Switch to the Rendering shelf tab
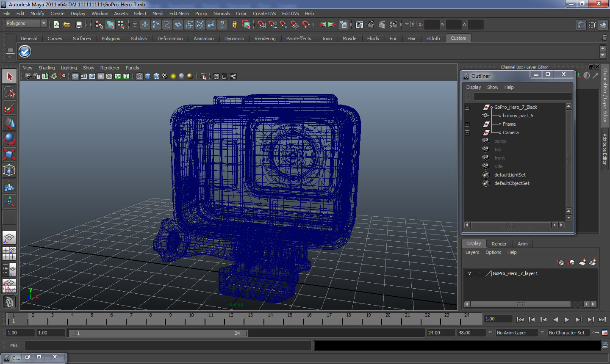 click(x=265, y=39)
